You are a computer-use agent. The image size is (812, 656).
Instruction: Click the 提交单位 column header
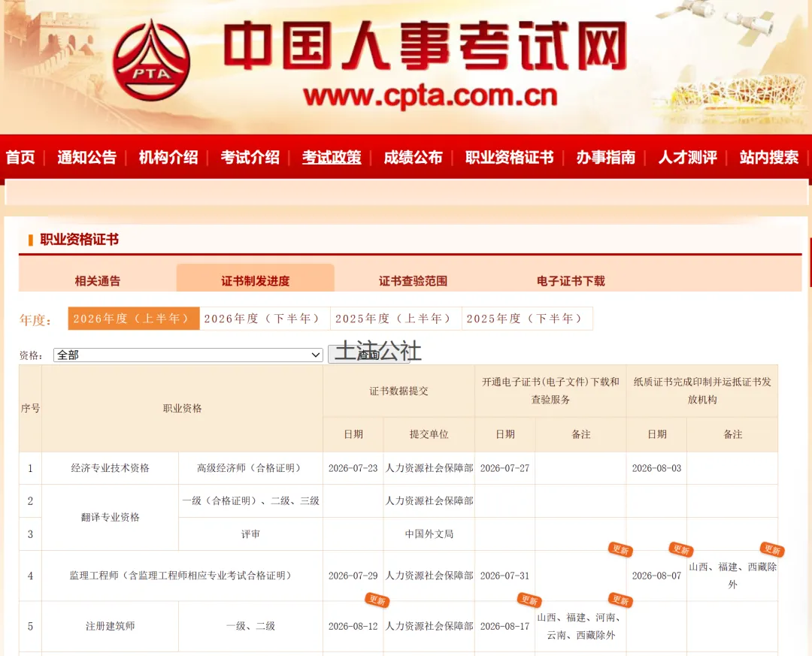coord(429,434)
